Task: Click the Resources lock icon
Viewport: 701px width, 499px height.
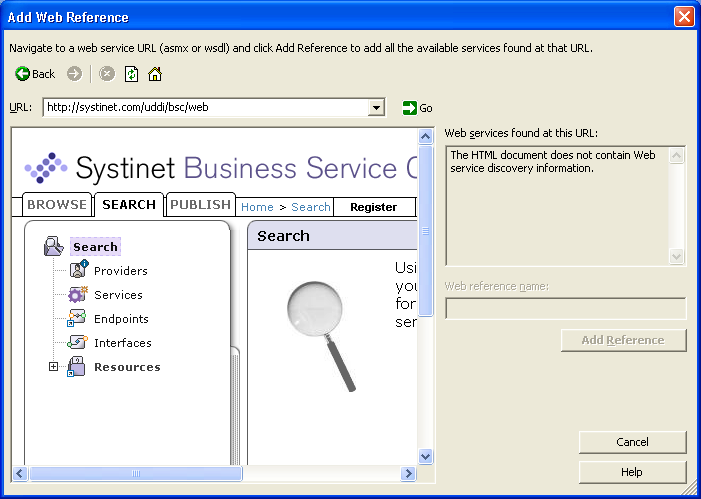Action: 76,366
